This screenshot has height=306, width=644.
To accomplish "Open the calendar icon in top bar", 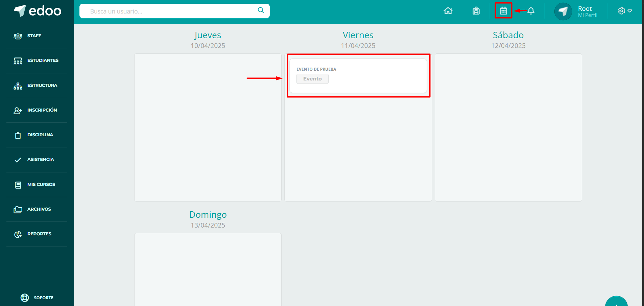I will point(503,11).
